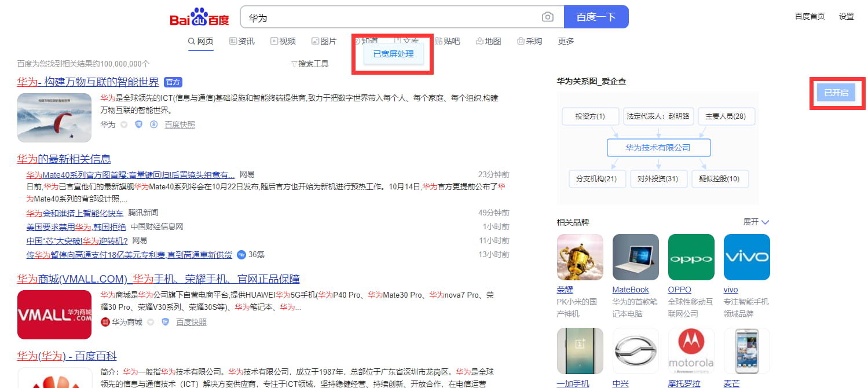Click the 华为商城 red source logo icon
Image resolution: width=868 pixels, height=388 pixels.
[x=105, y=322]
